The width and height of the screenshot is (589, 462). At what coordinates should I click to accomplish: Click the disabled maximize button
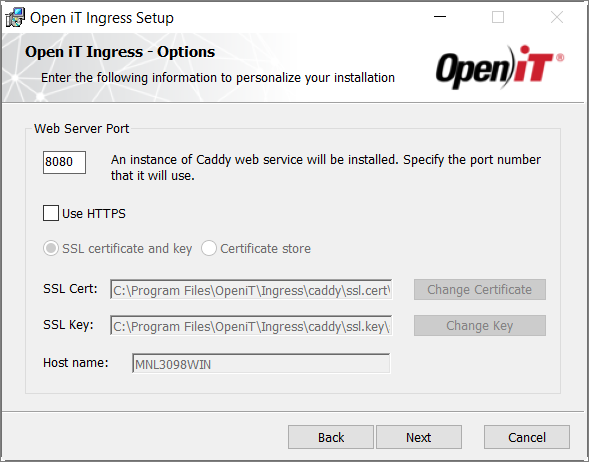pos(498,17)
